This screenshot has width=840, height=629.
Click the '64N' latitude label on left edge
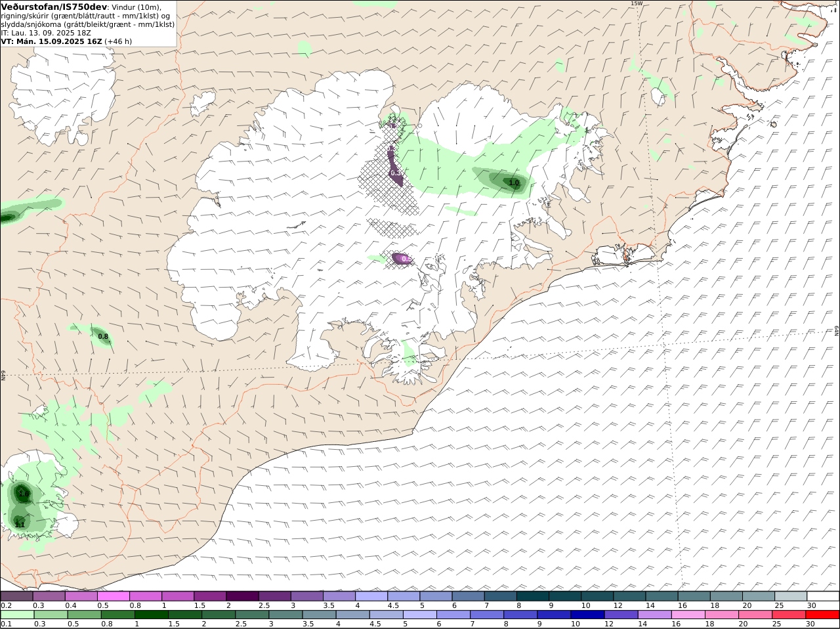[3, 376]
